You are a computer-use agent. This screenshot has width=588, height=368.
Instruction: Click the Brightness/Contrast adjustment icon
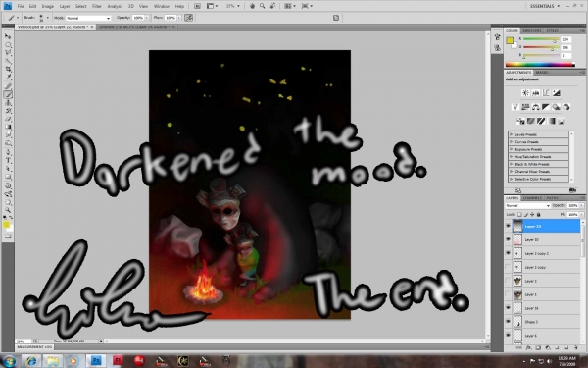click(x=525, y=93)
